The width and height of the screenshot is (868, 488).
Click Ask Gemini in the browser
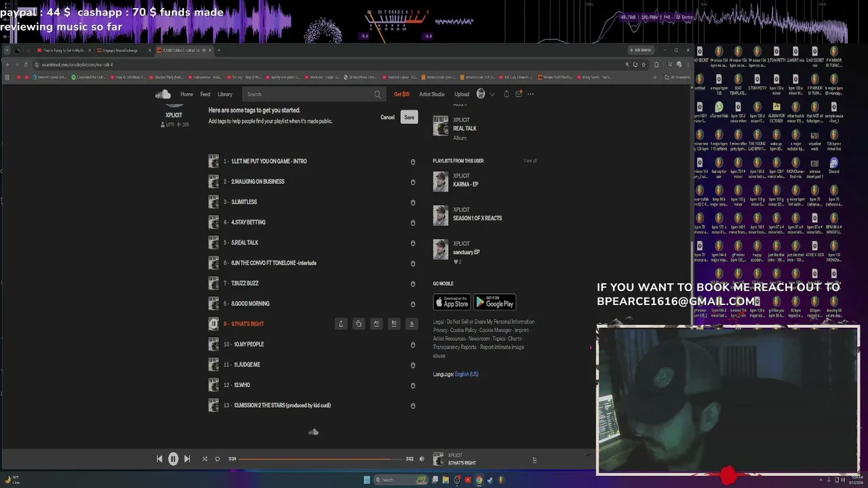(x=640, y=50)
